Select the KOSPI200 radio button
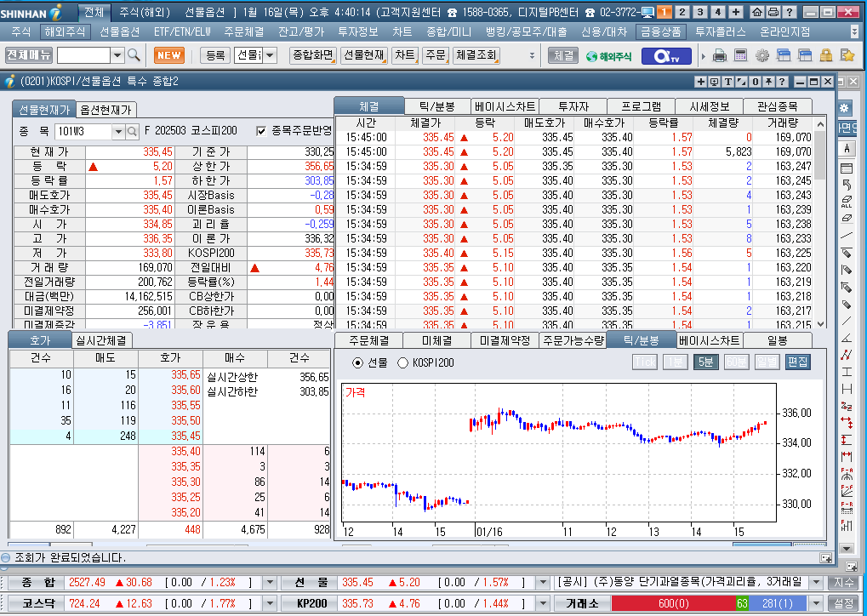867x616 pixels. coord(402,362)
